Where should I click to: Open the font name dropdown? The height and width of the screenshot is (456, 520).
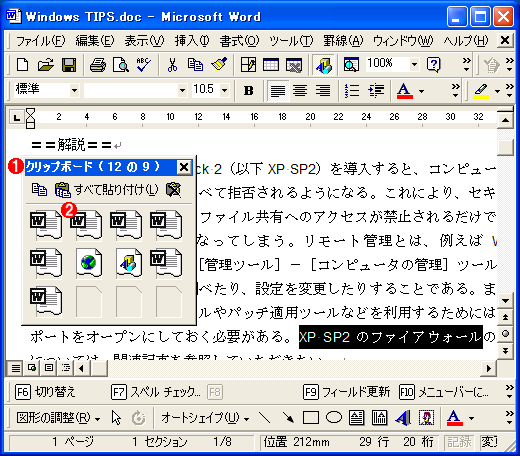click(x=182, y=90)
